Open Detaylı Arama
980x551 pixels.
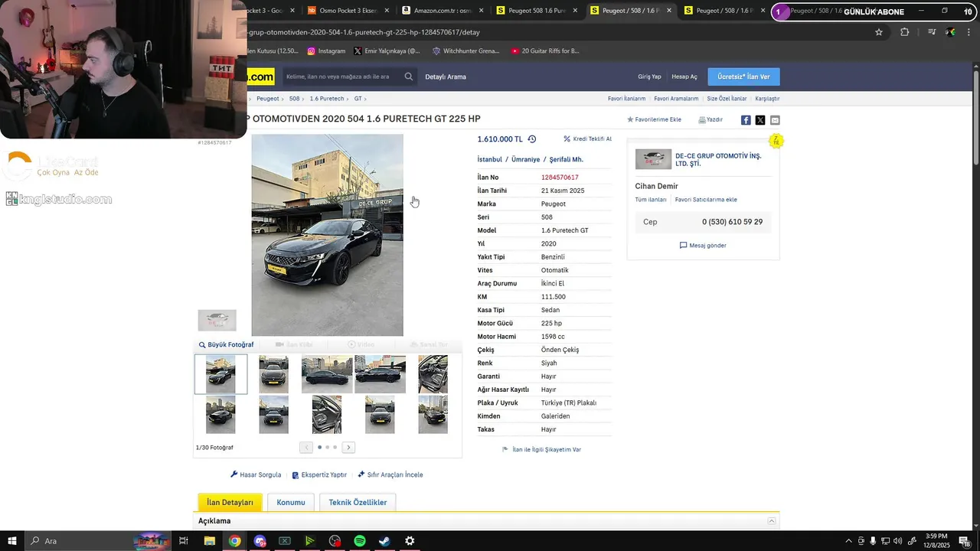tap(446, 77)
